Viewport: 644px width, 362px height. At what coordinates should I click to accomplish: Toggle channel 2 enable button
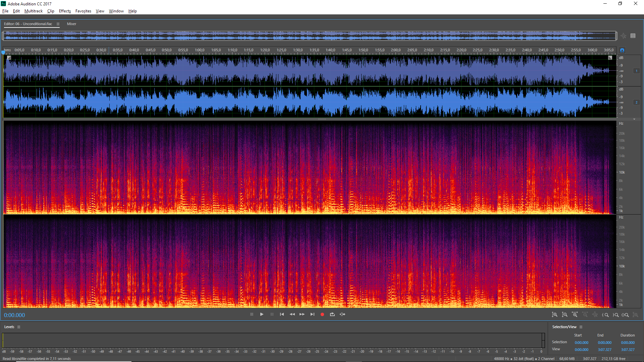(636, 102)
